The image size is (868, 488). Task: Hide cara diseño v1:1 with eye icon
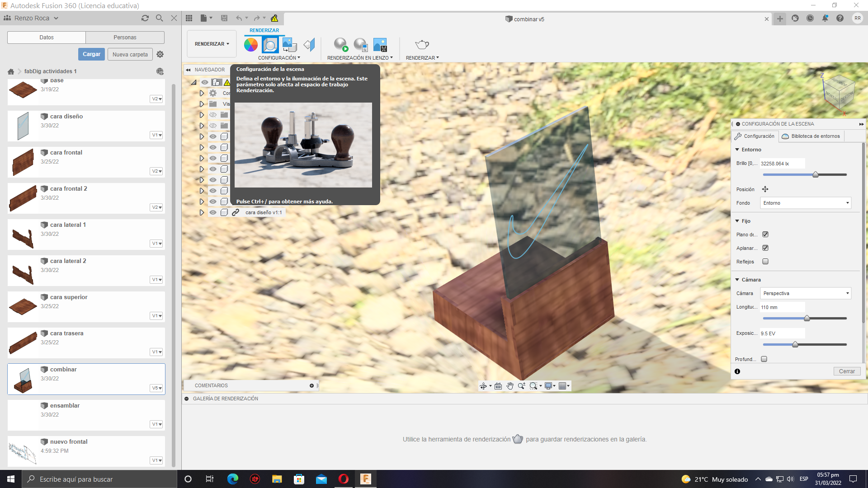(x=213, y=212)
